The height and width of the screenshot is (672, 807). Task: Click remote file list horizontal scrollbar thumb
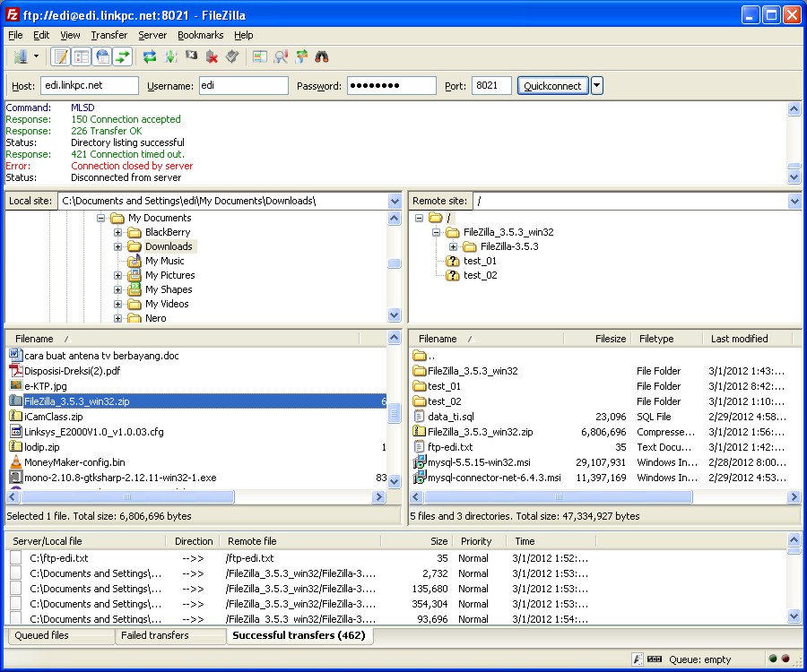click(x=559, y=496)
